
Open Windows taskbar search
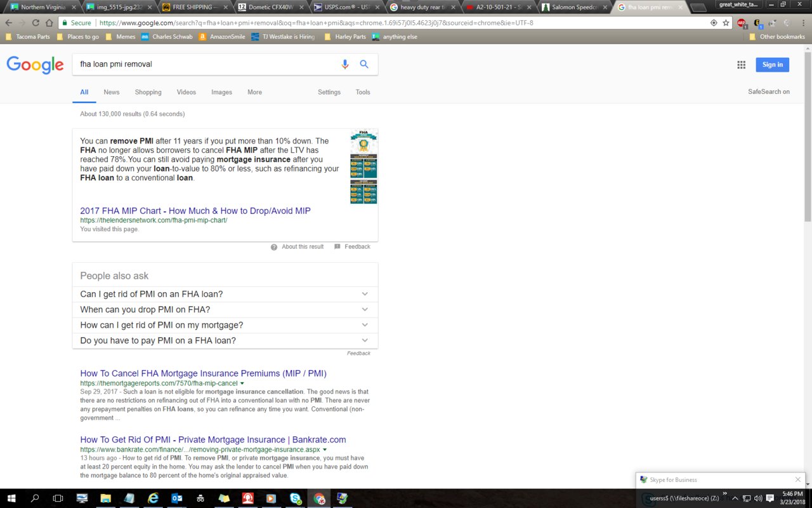(35, 498)
